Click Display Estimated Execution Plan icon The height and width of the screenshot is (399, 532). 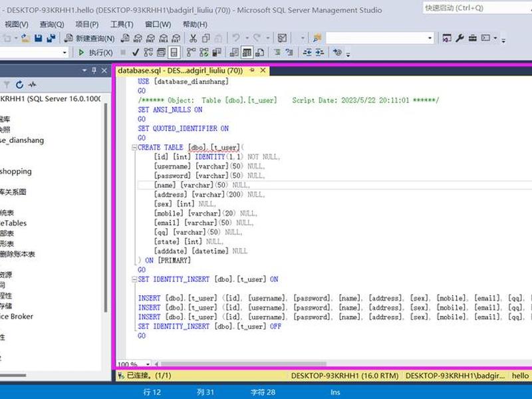148,53
